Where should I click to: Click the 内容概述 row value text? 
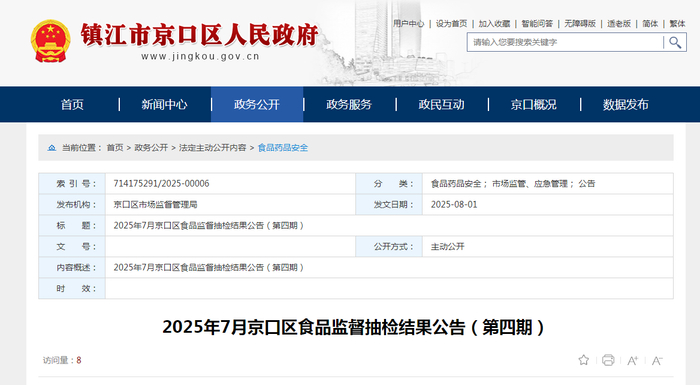(x=208, y=268)
